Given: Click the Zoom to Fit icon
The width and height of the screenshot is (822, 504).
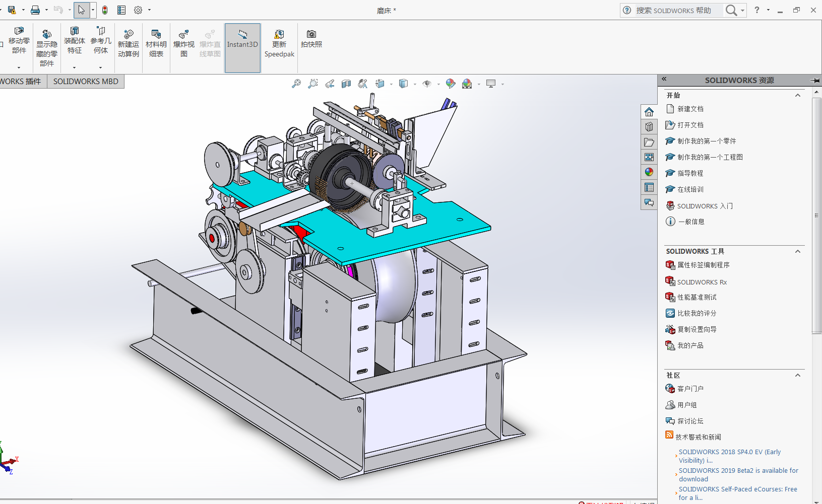Looking at the screenshot, I should [x=296, y=84].
